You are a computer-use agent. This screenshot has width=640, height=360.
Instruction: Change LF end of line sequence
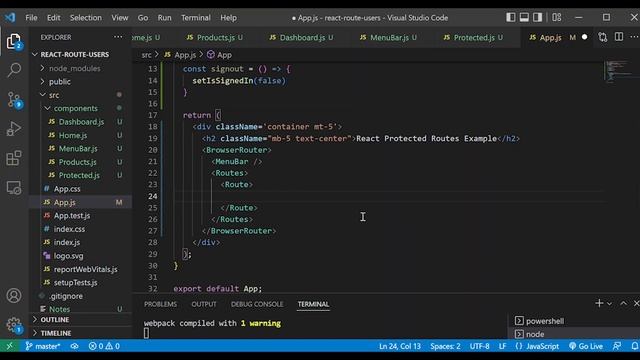[x=502, y=346]
